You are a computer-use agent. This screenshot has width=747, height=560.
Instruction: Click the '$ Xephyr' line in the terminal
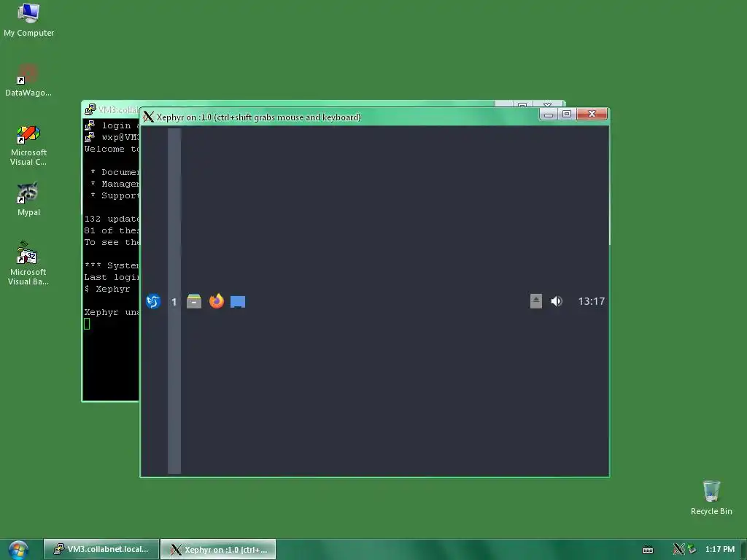(107, 289)
